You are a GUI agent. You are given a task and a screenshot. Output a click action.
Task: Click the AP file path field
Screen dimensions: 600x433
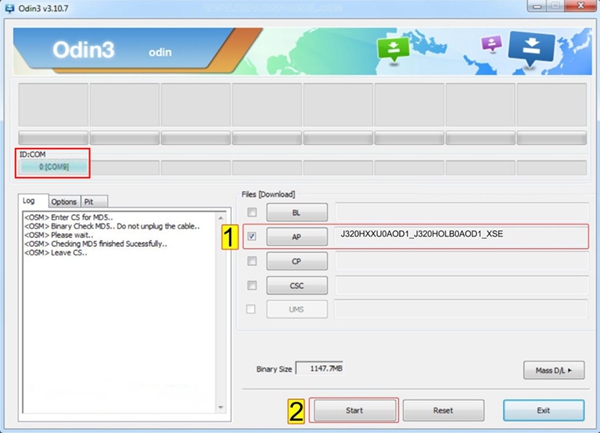tap(461, 236)
